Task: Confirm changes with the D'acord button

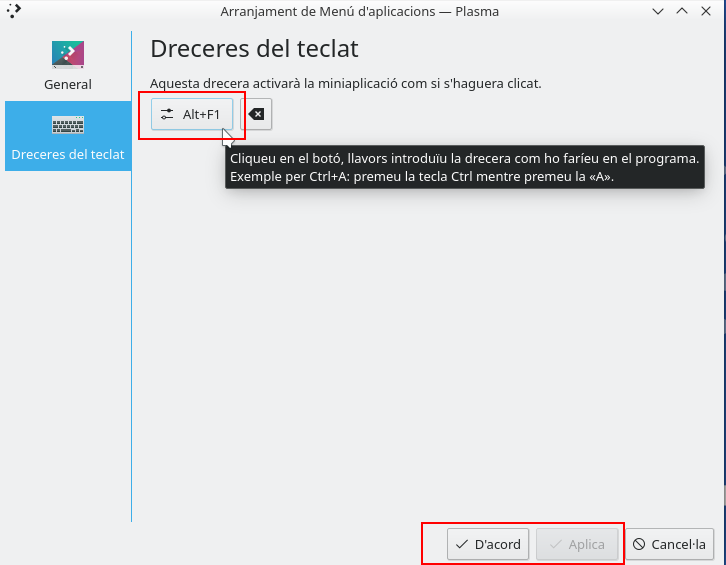Action: (488, 545)
